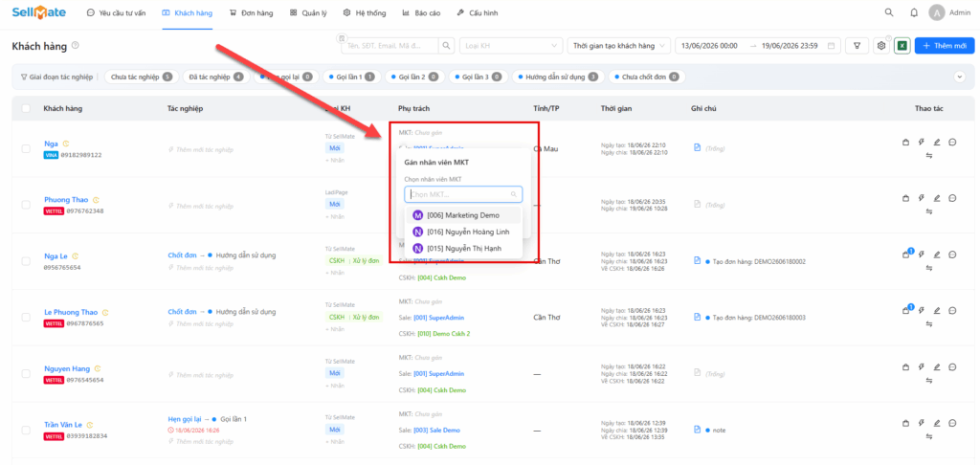Filter by Chưa tác nghiệp stage
980x465 pixels.
(142, 77)
